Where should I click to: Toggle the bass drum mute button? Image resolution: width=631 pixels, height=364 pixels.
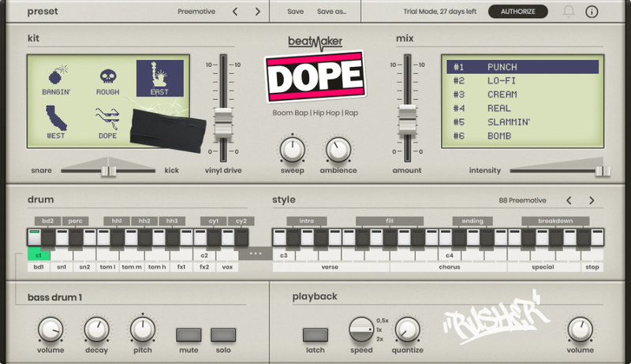point(189,335)
